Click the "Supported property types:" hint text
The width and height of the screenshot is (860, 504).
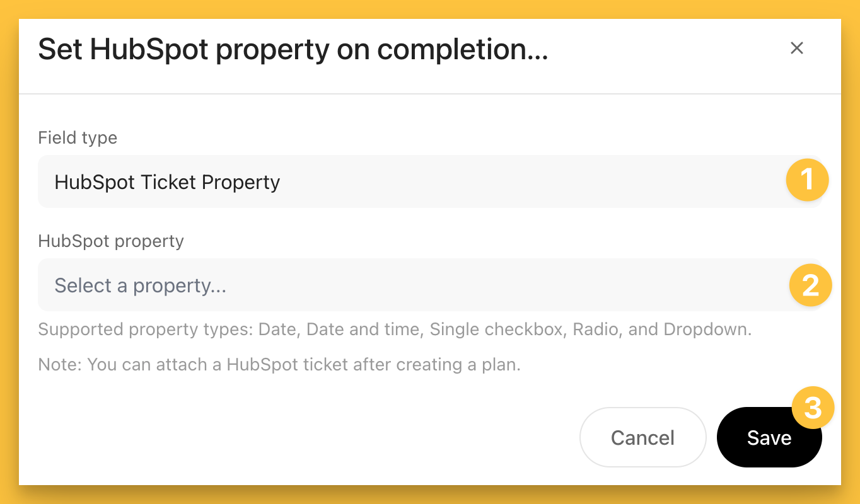click(146, 329)
